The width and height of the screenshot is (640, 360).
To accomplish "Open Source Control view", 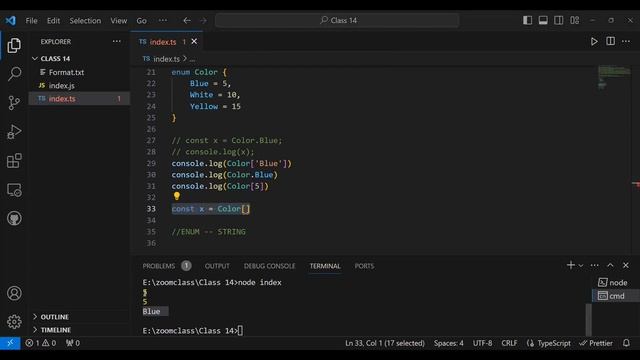I will (14, 102).
